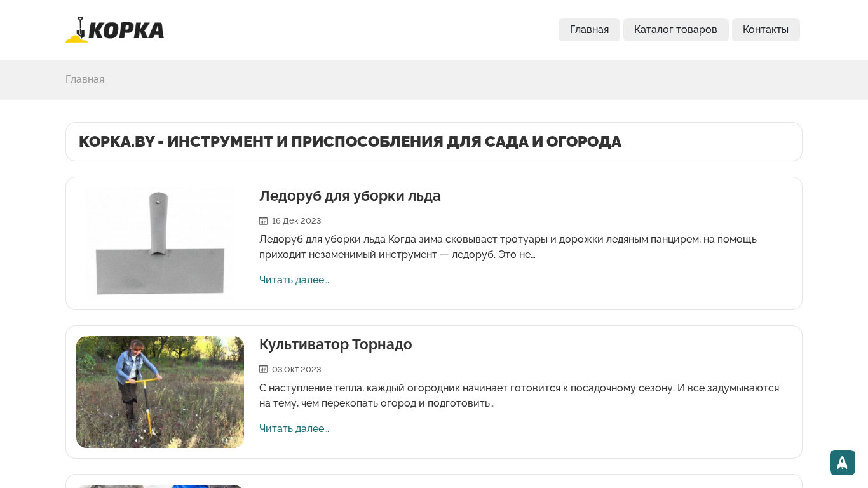Click the Ледоруб article excerpt text
This screenshot has width=868, height=488.
pos(508,247)
